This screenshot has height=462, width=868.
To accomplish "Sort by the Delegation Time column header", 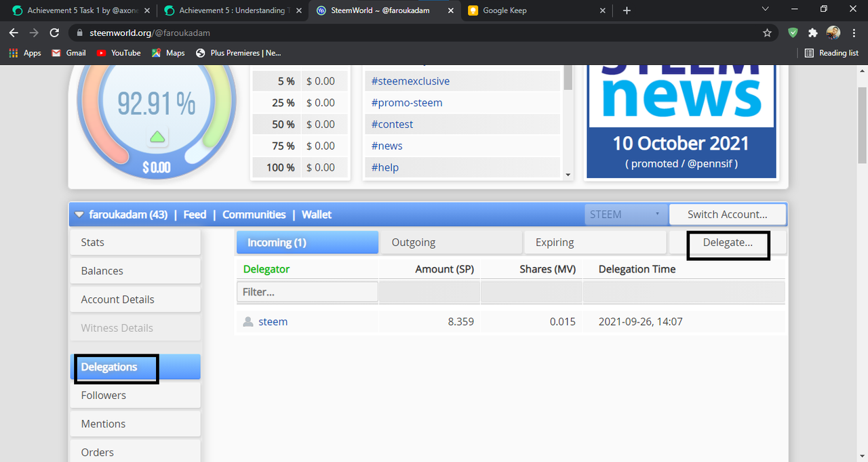I will (x=637, y=270).
